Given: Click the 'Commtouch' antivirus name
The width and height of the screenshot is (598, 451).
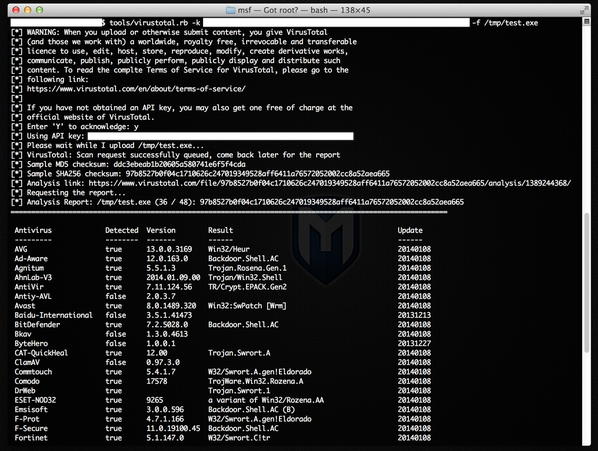Looking at the screenshot, I should 33,372.
